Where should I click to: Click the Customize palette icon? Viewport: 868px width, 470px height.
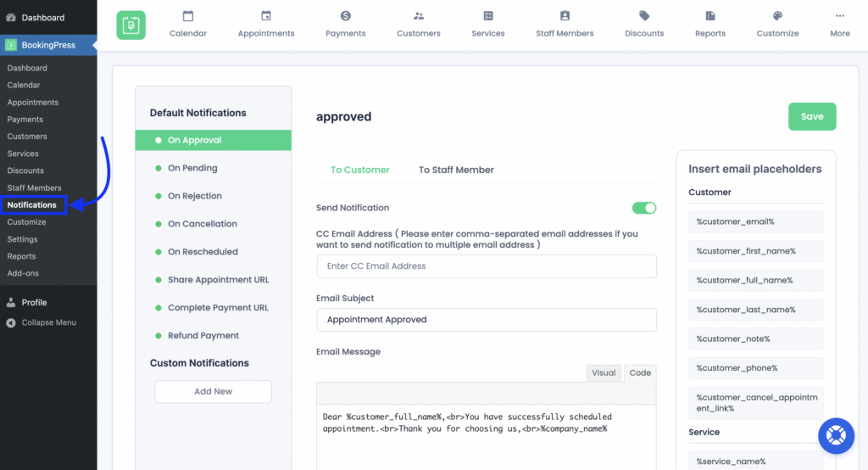click(777, 16)
